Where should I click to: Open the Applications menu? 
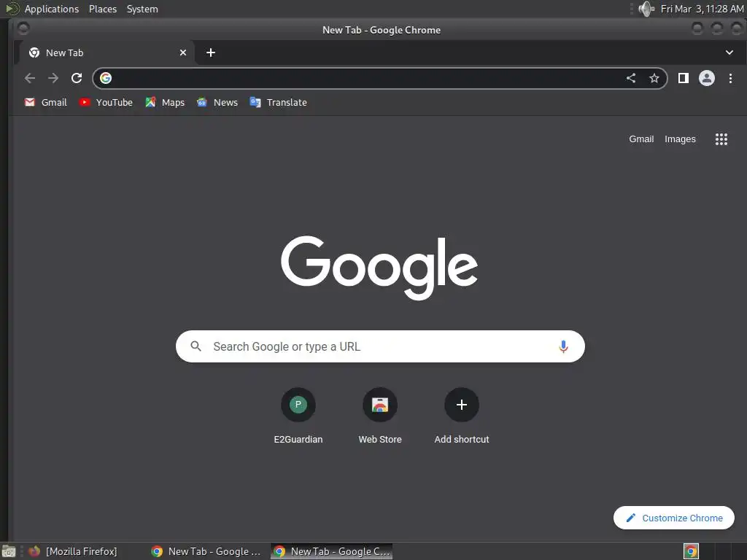click(52, 9)
